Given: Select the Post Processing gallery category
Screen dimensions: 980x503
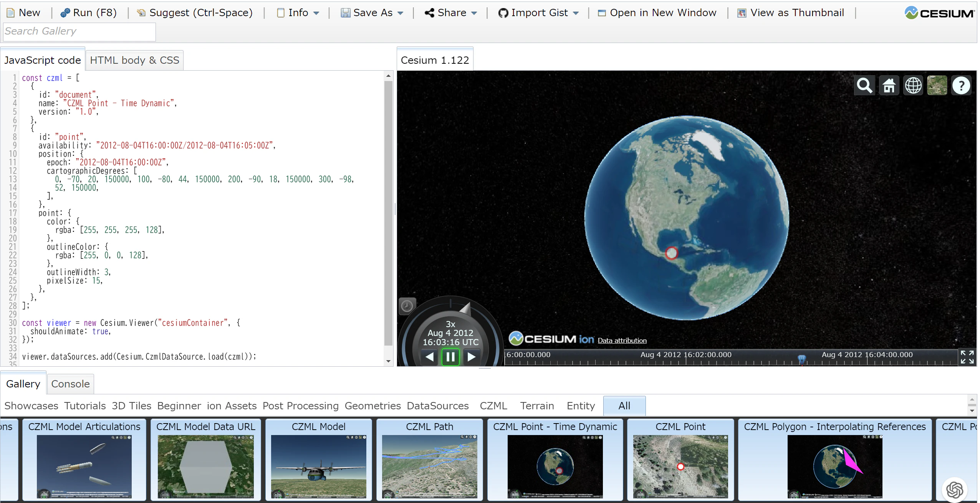Looking at the screenshot, I should coord(301,406).
